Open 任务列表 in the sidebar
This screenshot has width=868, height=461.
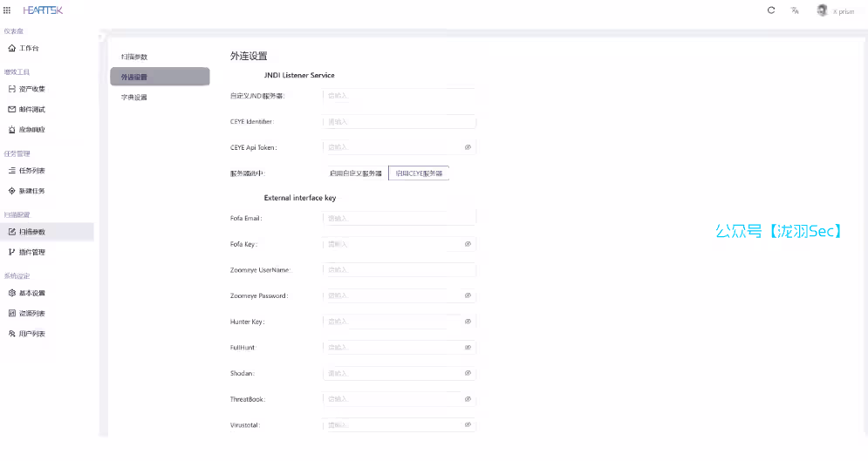pyautogui.click(x=31, y=171)
